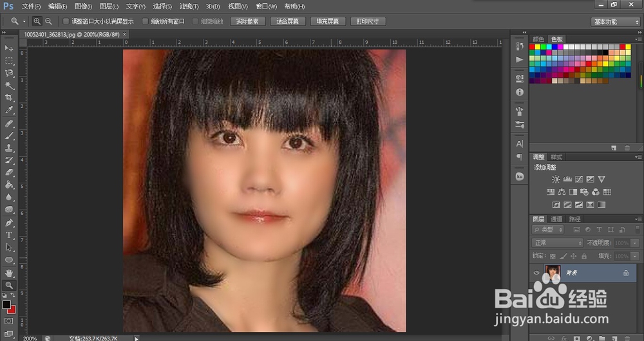The height and width of the screenshot is (341, 644).
Task: Open the Layers panel flyout menu
Action: tap(638, 219)
